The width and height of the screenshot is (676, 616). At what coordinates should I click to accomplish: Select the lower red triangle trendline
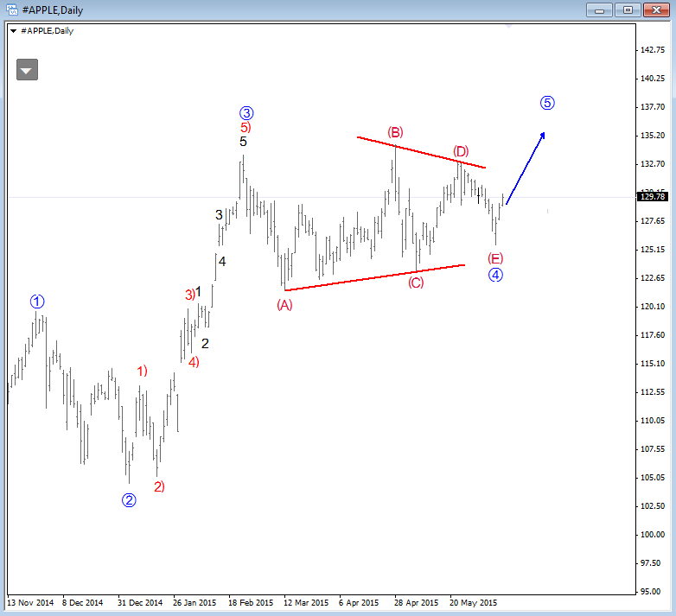coord(374,277)
